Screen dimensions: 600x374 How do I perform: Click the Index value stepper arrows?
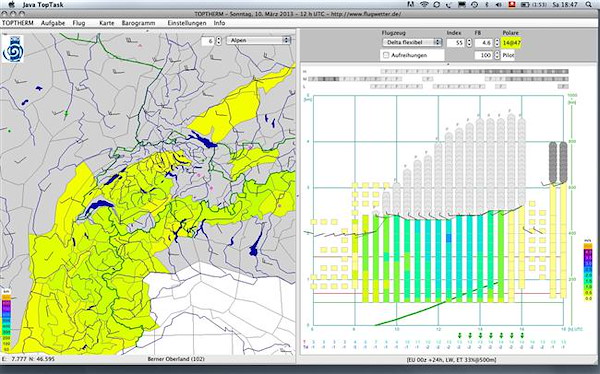469,42
